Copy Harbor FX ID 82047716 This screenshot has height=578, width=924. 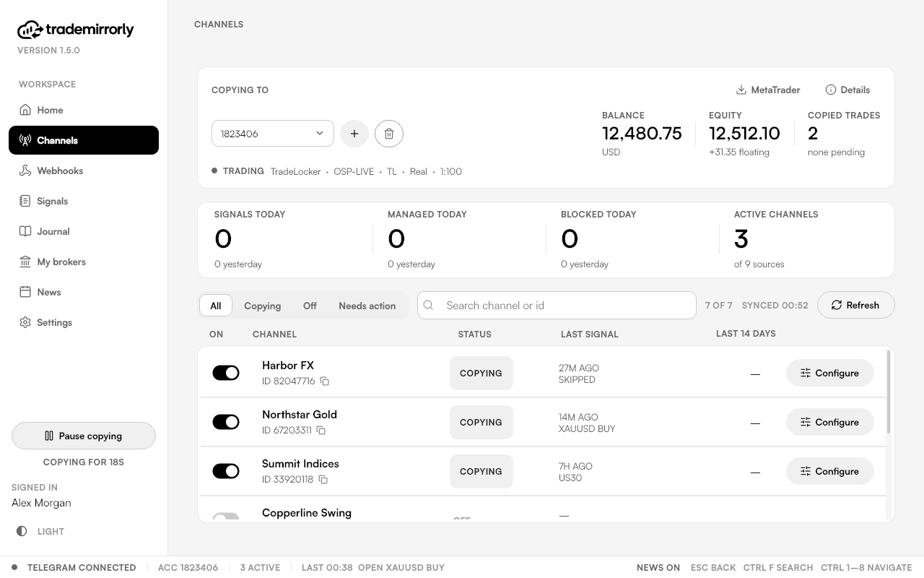(x=325, y=381)
